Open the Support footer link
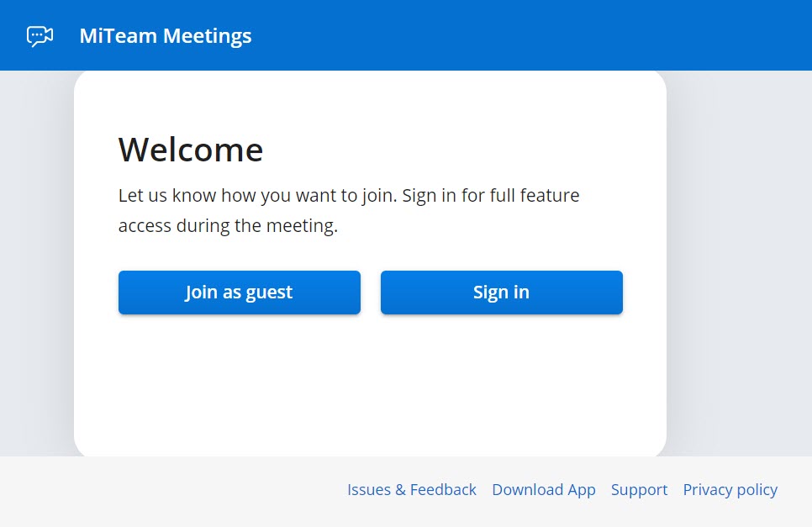 [639, 489]
